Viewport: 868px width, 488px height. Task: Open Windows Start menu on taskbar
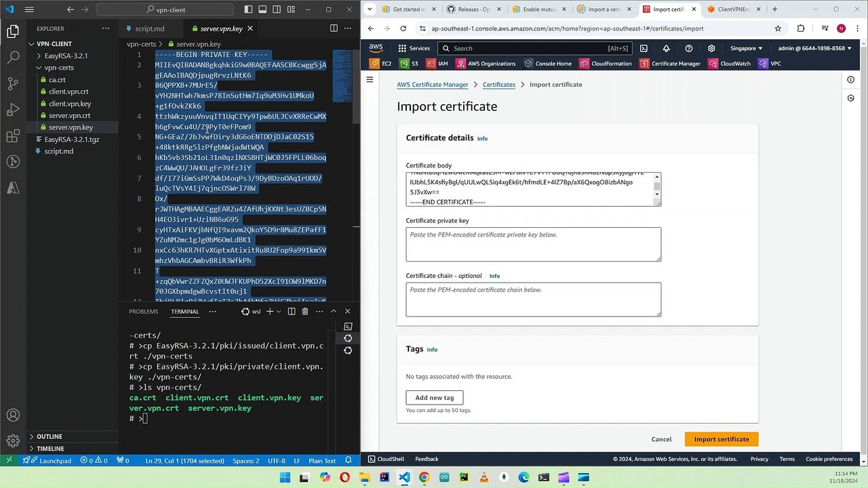click(285, 478)
